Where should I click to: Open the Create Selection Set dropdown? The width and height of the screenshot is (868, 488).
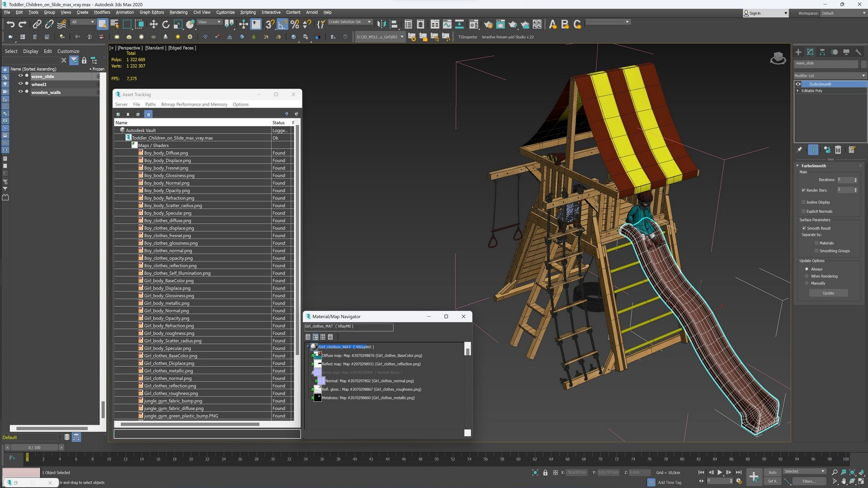coord(349,22)
